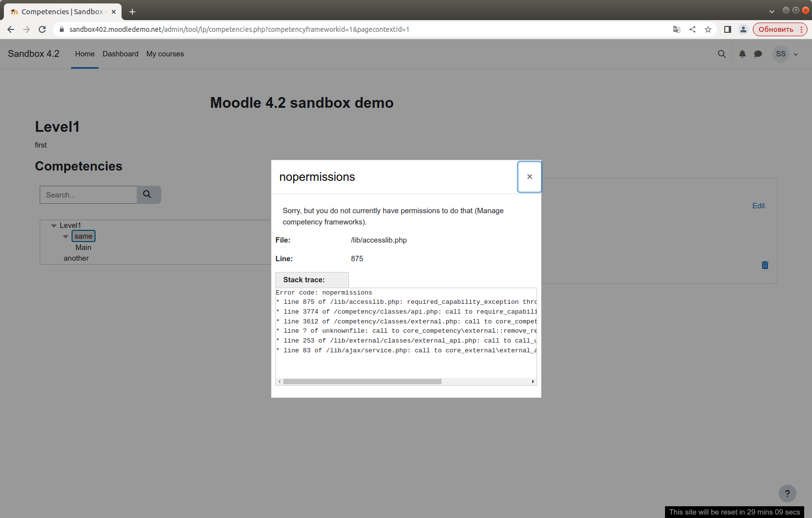812x518 pixels.
Task: Open the browser profile icon
Action: point(743,29)
